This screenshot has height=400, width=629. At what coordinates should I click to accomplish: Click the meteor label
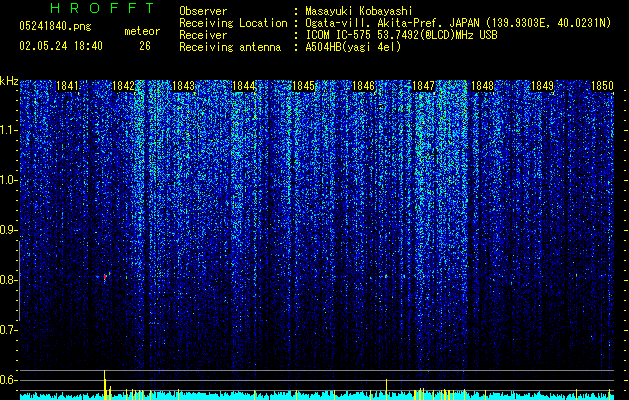142,31
